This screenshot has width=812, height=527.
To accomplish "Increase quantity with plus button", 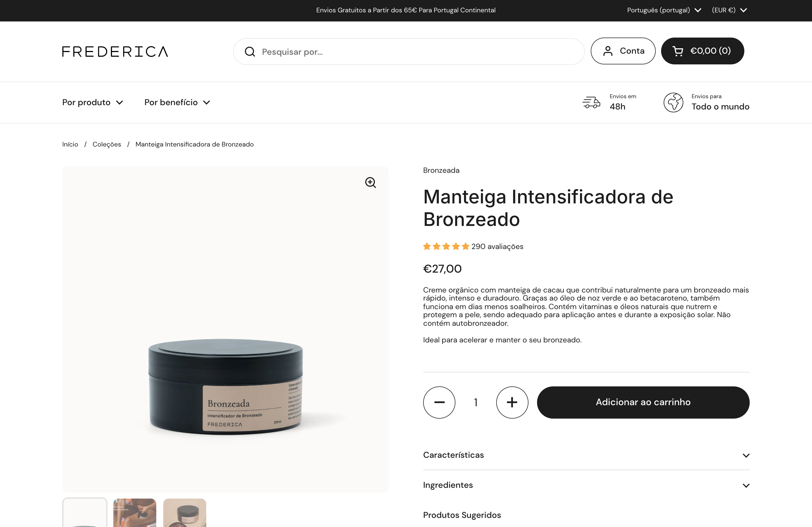I will point(512,402).
